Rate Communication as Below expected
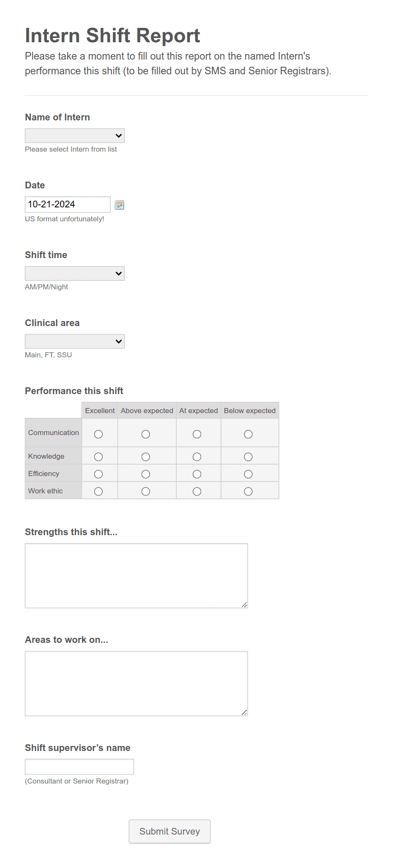Screen dimensions: 393x868 click(x=248, y=433)
